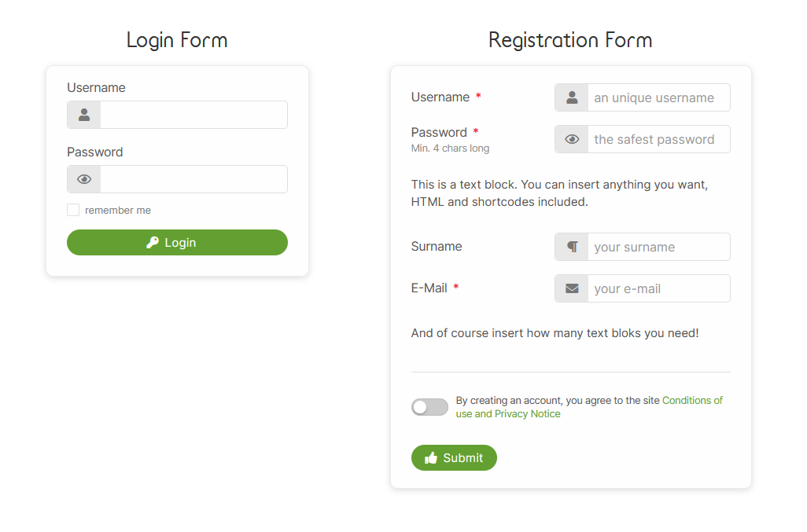Click the 'your surname' input field

click(658, 247)
